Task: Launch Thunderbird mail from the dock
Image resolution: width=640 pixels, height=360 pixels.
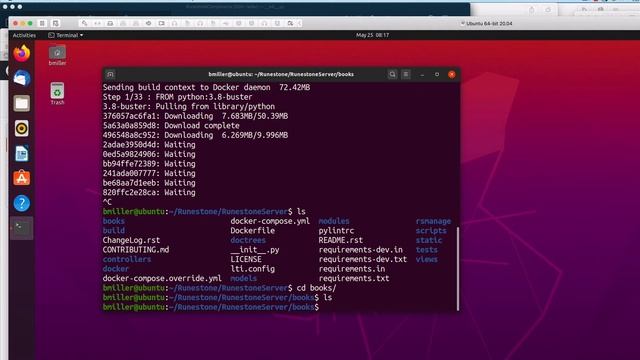Action: pos(22,78)
